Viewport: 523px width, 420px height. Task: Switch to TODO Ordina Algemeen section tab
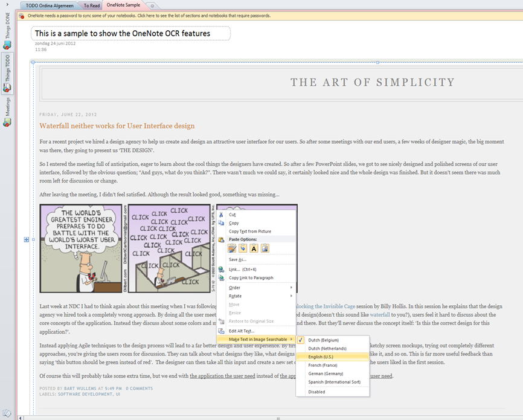pyautogui.click(x=50, y=5)
